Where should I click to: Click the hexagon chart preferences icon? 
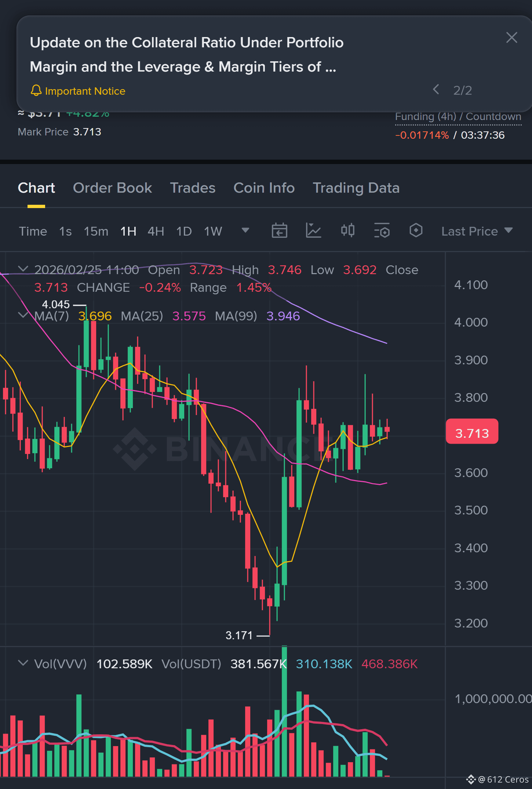point(416,230)
